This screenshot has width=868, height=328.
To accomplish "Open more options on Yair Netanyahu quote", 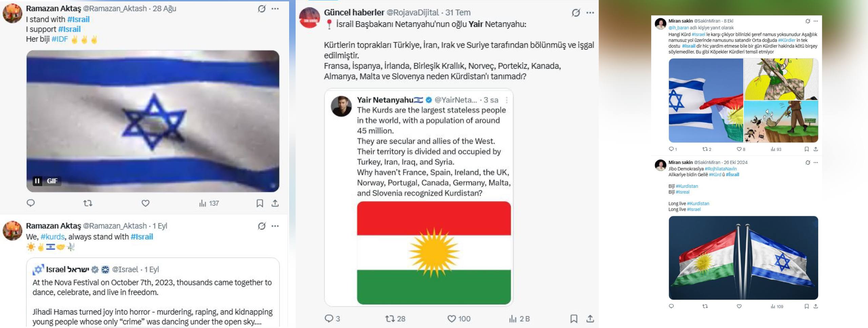I will [507, 100].
